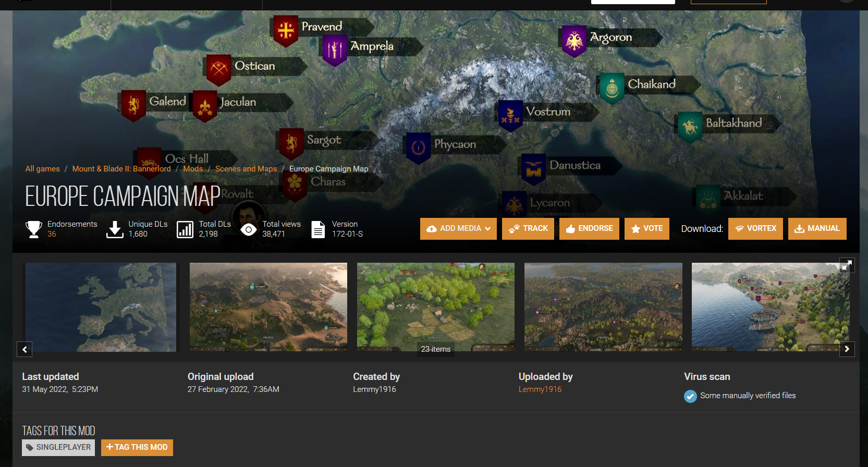Open Scenes and Maps category link
Image resolution: width=868 pixels, height=467 pixels.
[246, 169]
